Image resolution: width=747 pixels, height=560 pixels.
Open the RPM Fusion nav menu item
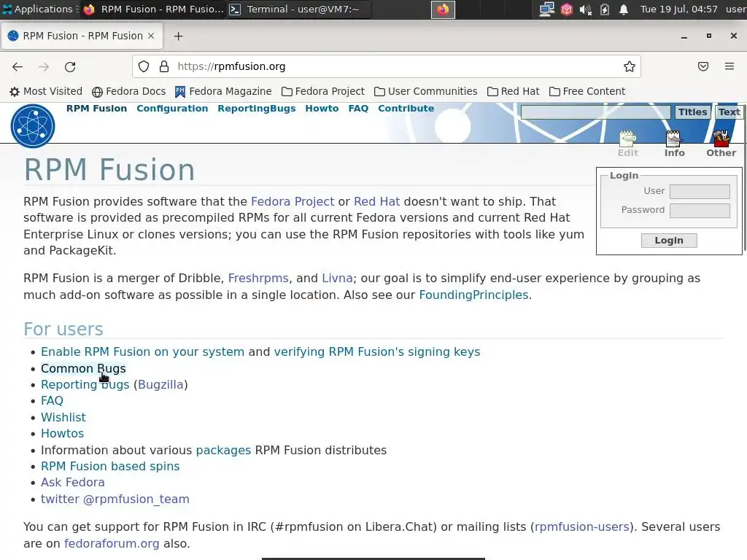[x=97, y=109]
